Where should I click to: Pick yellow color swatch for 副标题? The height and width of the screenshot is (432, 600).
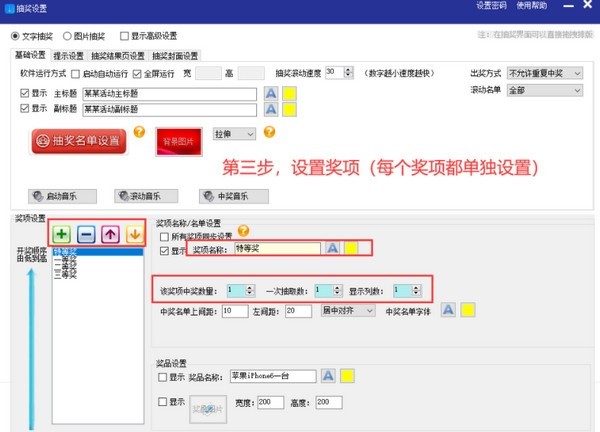289,109
